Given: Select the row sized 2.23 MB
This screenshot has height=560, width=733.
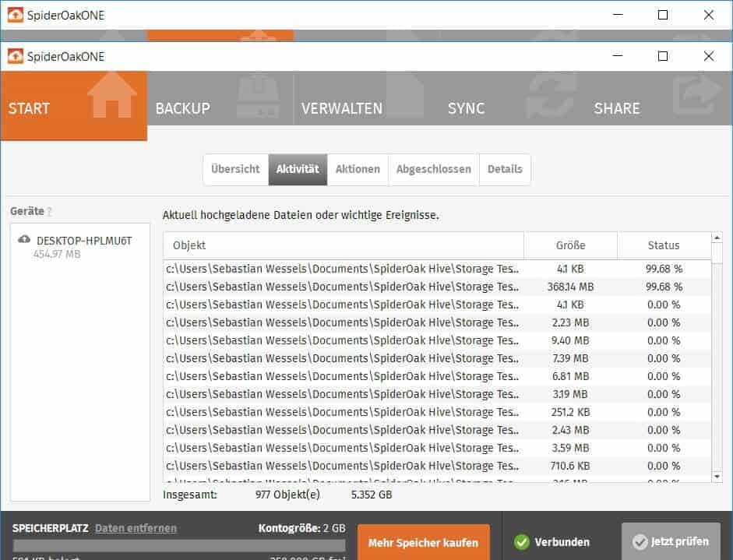Looking at the screenshot, I should [437, 322].
